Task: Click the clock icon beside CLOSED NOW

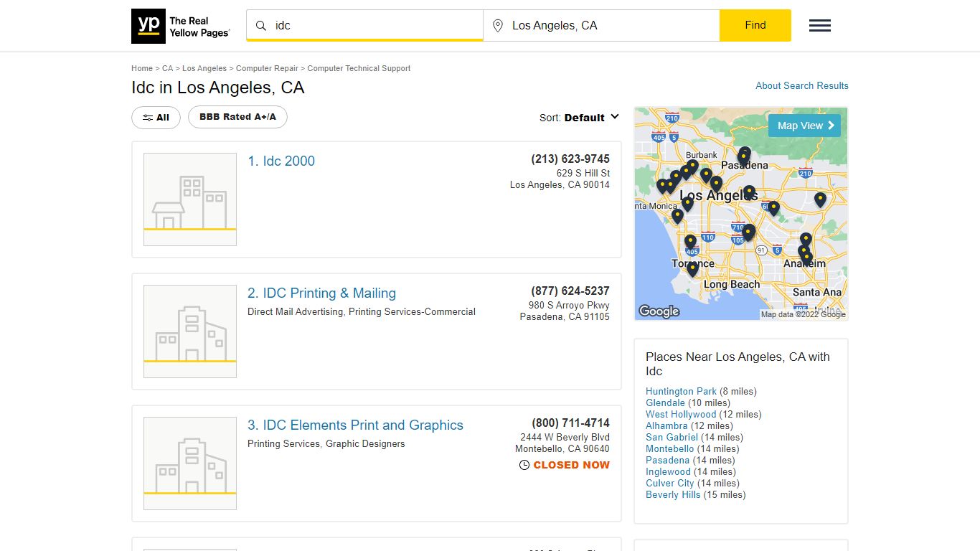Action: (524, 465)
